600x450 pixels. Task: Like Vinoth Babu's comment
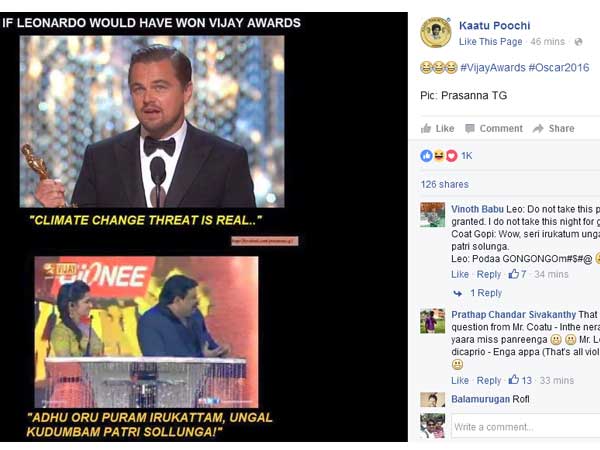[x=460, y=274]
